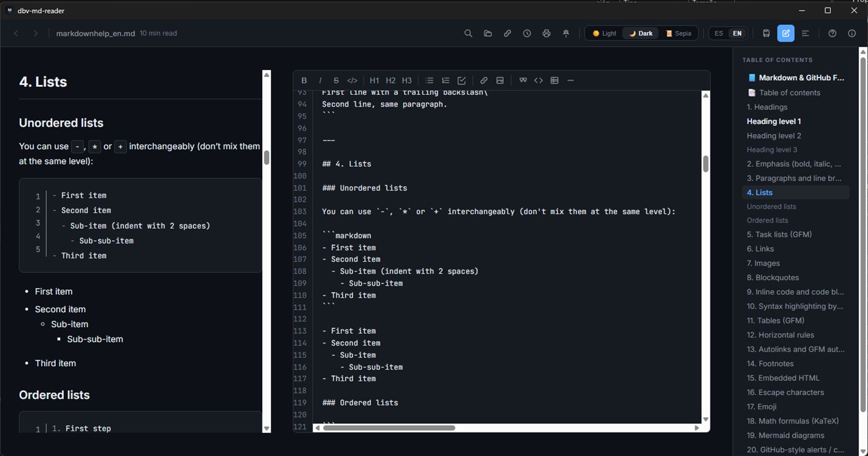The image size is (868, 456).
Task: Jump to '7. Images' section
Action: pyautogui.click(x=796, y=263)
